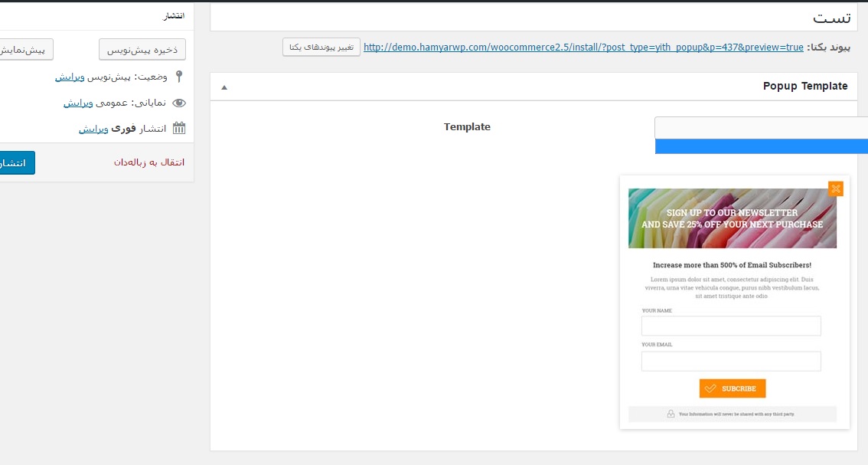
Task: Click the lock icon in popup footer
Action: click(x=671, y=414)
